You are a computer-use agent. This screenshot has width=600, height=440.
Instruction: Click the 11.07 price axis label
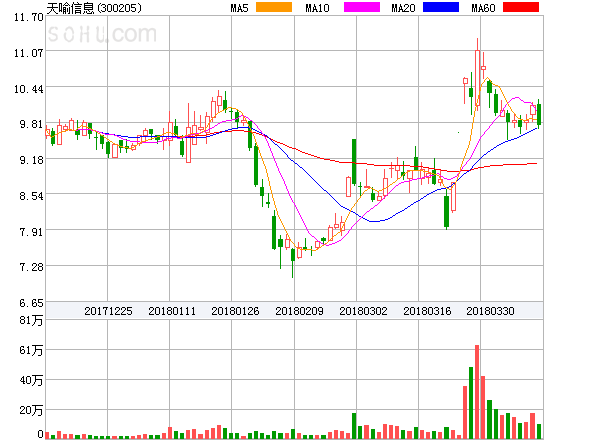point(29,53)
